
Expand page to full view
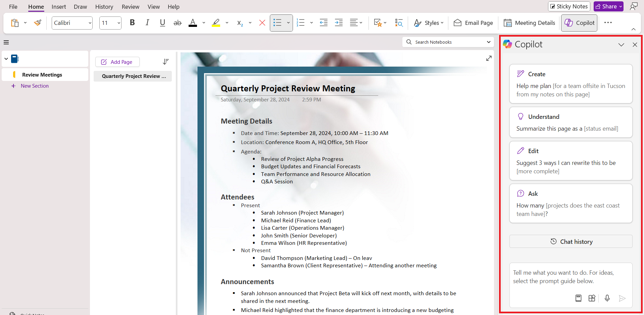489,58
